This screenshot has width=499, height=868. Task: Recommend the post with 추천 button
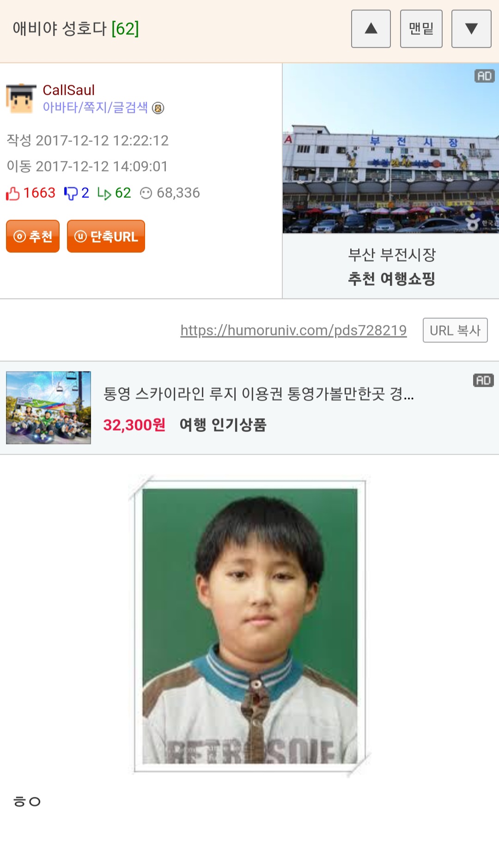[x=33, y=236]
